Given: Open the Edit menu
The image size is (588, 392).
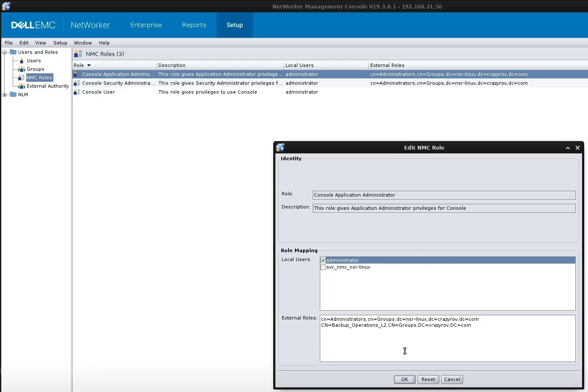Looking at the screenshot, I should [x=24, y=43].
